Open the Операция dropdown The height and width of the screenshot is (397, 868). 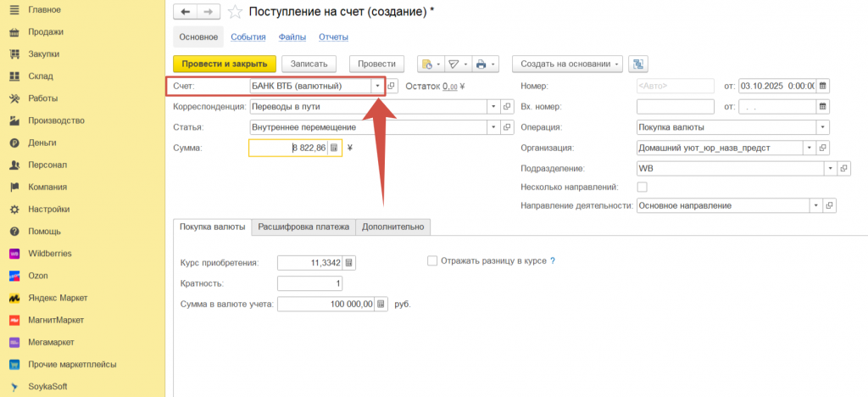coord(821,127)
